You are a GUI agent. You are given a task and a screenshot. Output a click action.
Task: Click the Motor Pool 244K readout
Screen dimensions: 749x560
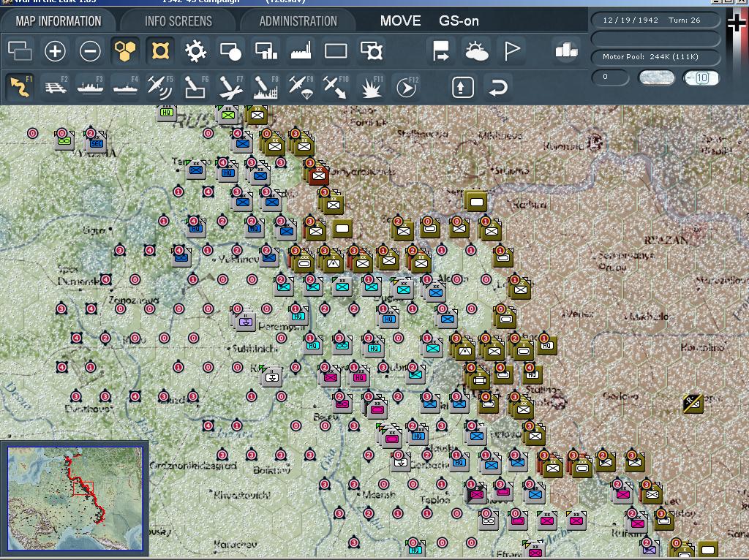pos(655,57)
